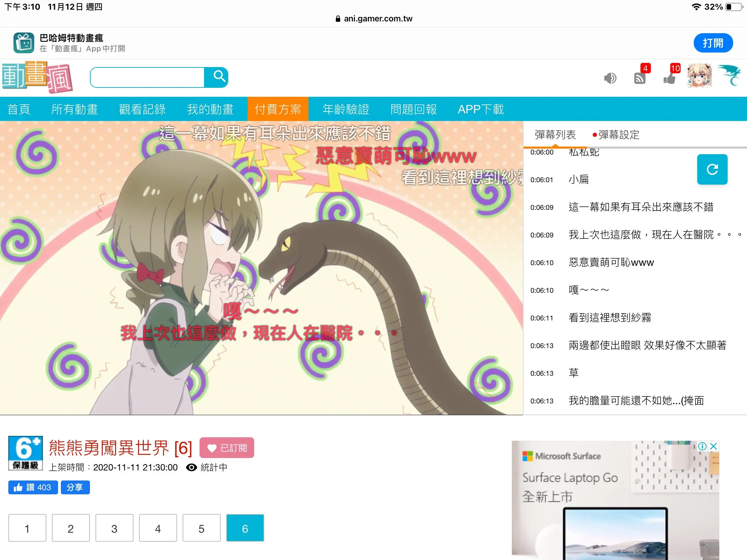Viewport: 747px width, 560px height.
Task: Open the user avatar profile
Action: (699, 76)
